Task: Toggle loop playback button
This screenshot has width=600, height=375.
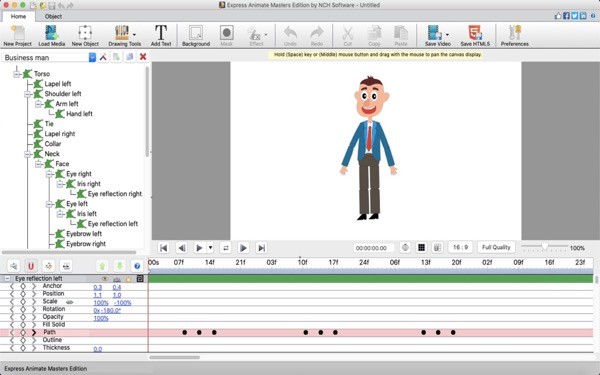Action: (226, 248)
